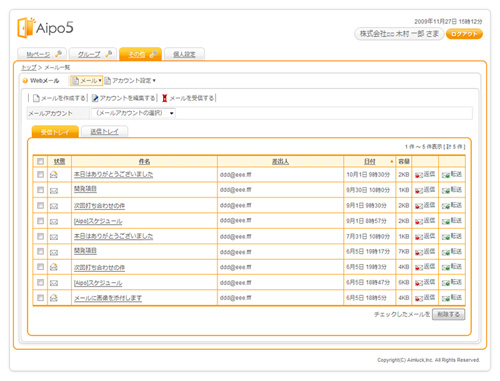Click sender ddd@eee.fff in 10月1日 row
Screen dimensions: 500x381
point(235,175)
